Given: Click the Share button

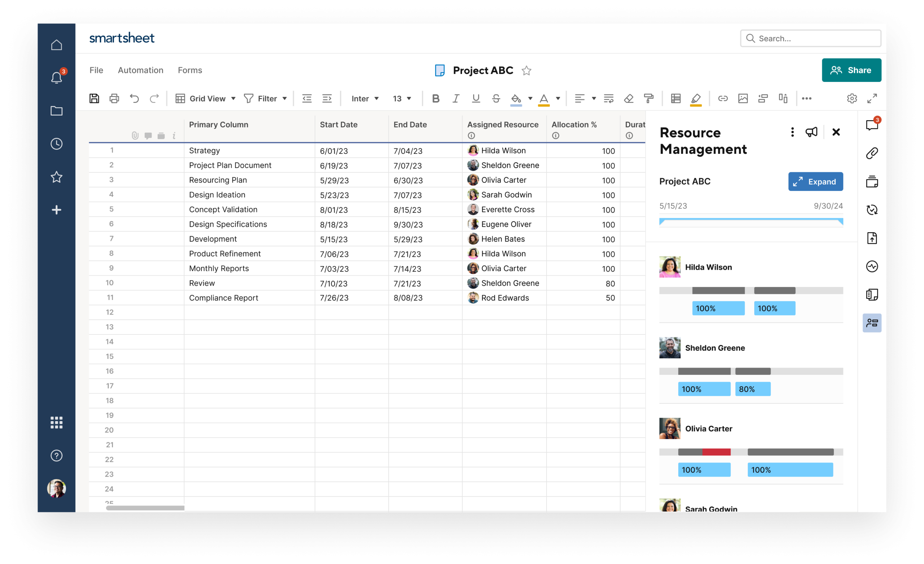Looking at the screenshot, I should (851, 70).
